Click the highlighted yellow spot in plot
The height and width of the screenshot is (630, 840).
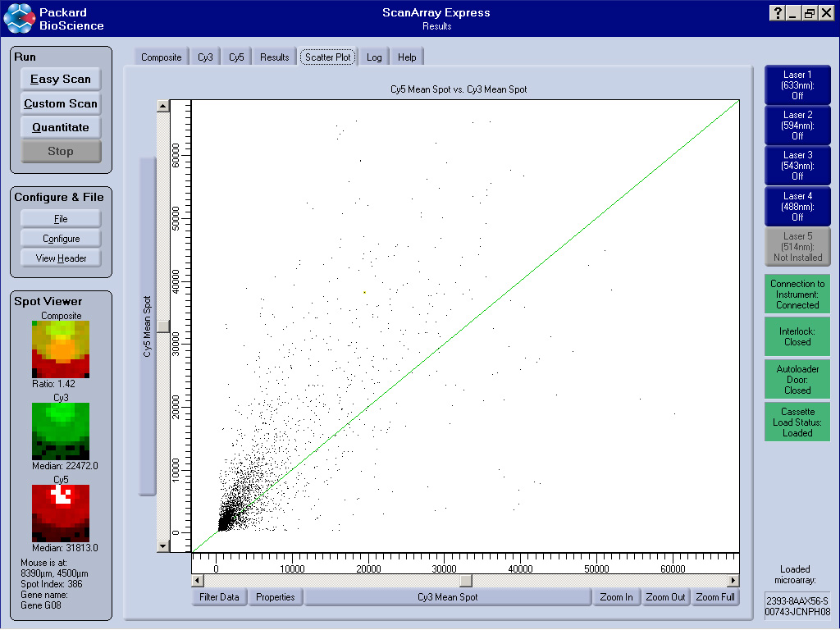tap(364, 293)
